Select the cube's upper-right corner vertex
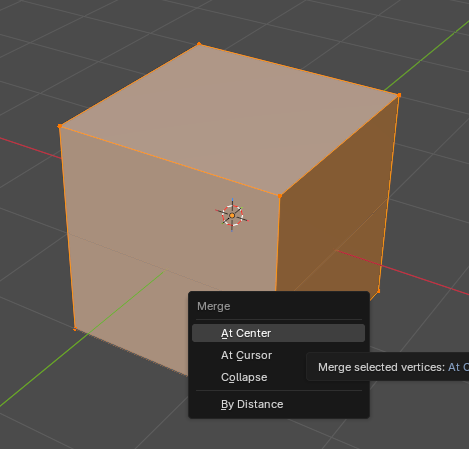Screen dimensions: 469x449 (x=399, y=95)
